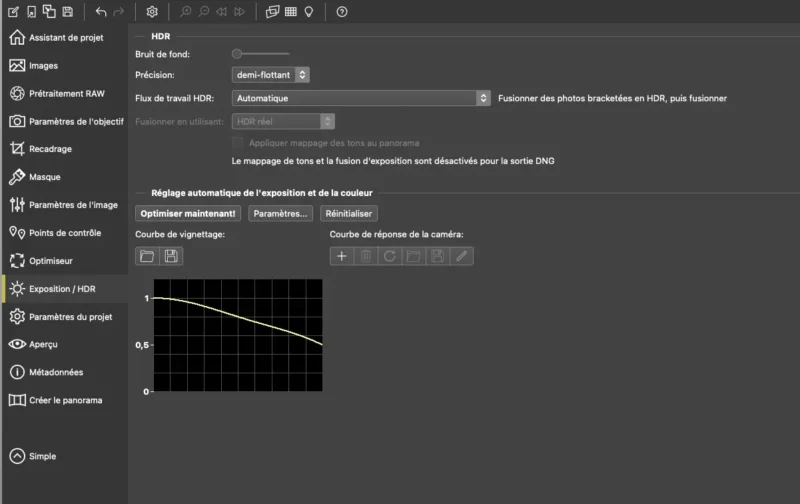Reset the camera response curve with the circular arrow icon

(x=390, y=256)
